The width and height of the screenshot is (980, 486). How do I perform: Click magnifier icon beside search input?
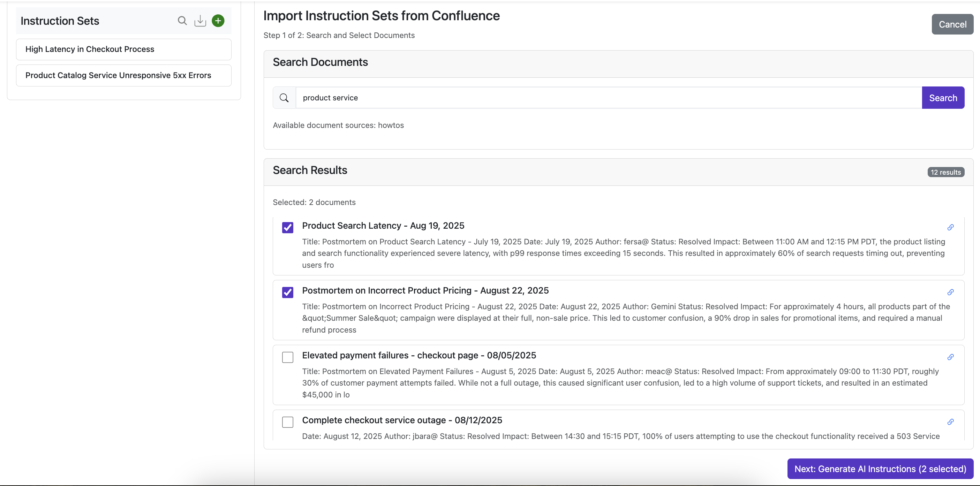tap(284, 98)
